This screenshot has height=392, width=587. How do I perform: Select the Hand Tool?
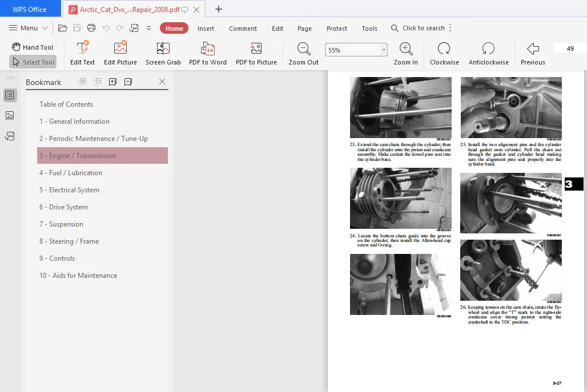(33, 47)
